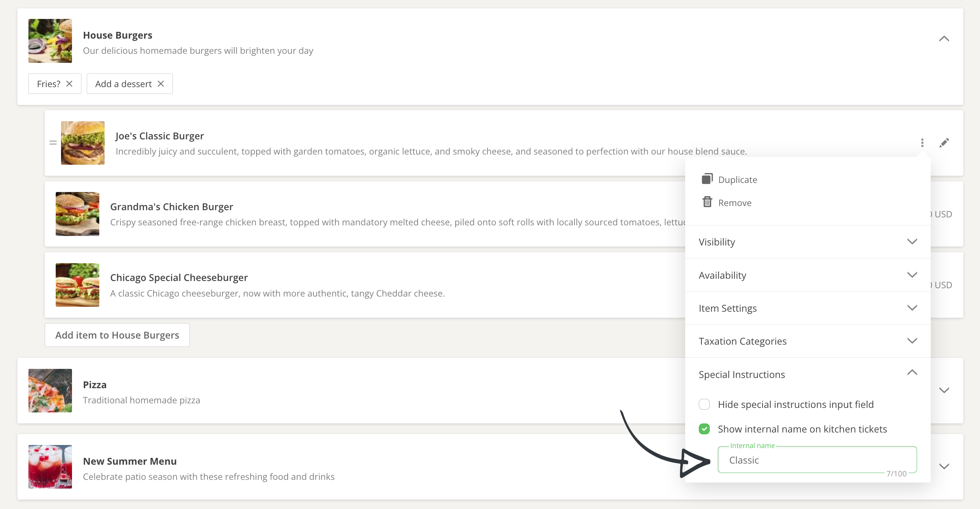Click the trash Remove icon
This screenshot has height=509, width=980.
click(707, 202)
